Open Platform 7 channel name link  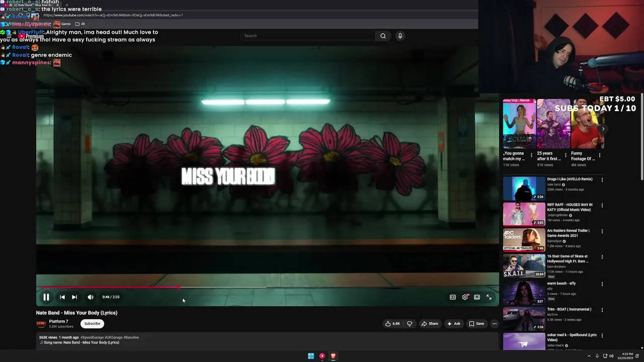[x=58, y=321]
